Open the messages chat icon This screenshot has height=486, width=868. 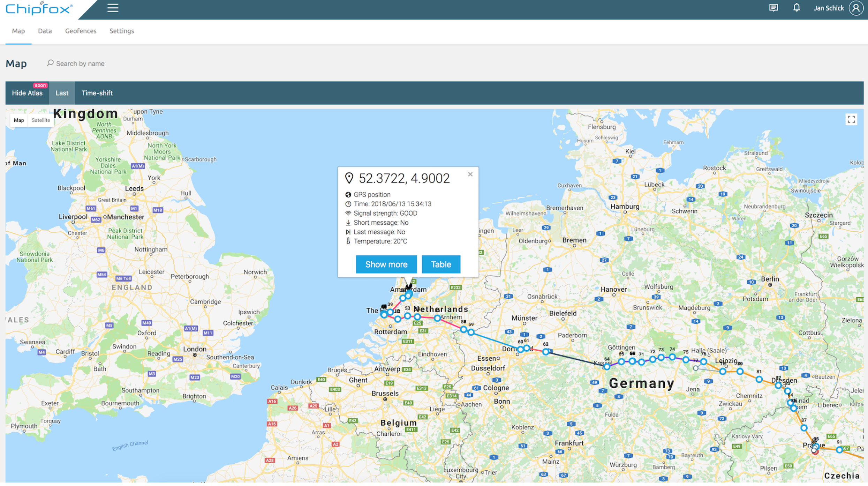pyautogui.click(x=773, y=8)
